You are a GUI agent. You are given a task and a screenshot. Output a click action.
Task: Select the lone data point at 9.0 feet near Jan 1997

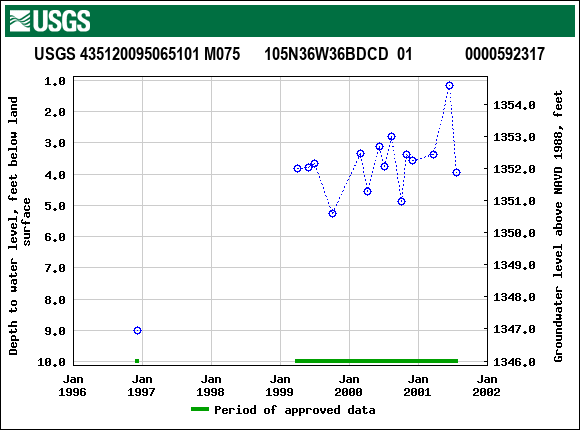point(137,330)
